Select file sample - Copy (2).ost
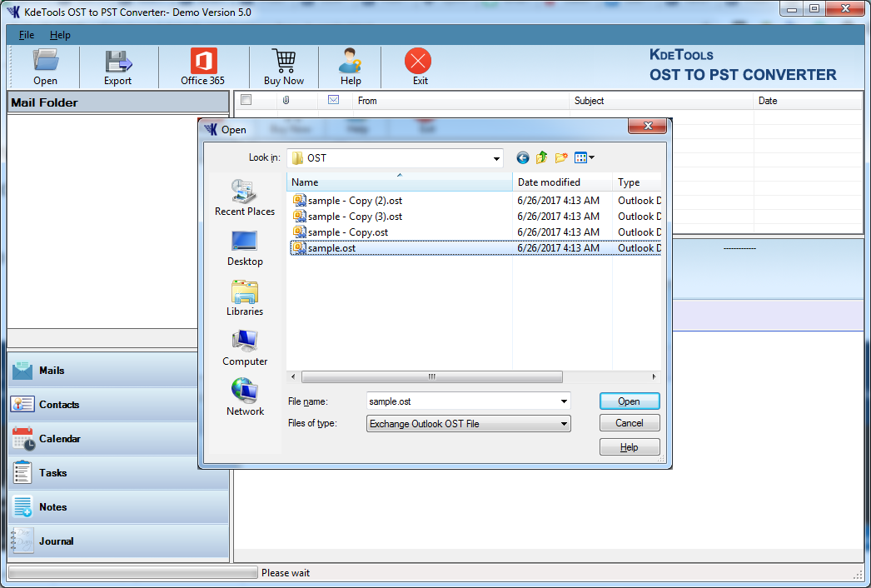This screenshot has width=871, height=588. click(355, 201)
